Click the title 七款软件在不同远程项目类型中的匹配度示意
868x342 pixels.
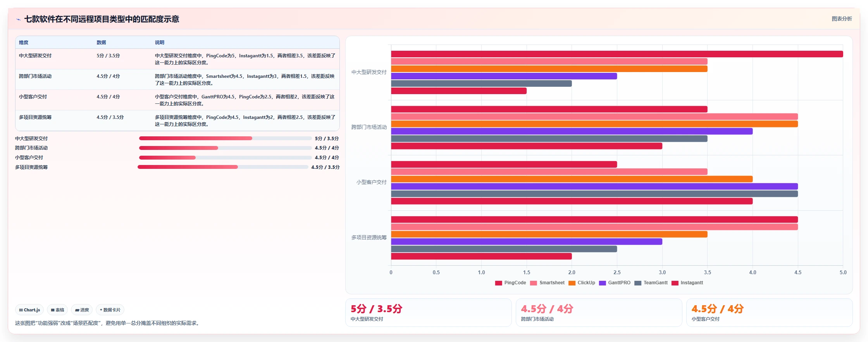[x=102, y=19]
